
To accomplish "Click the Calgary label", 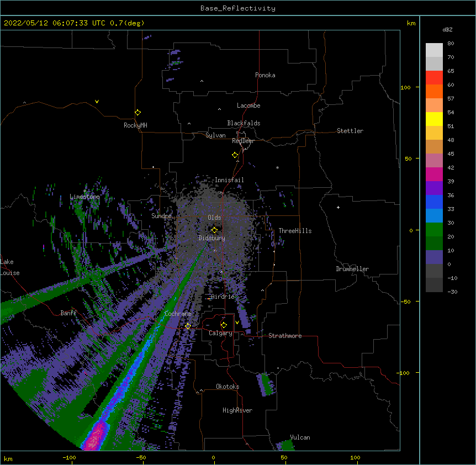I will coord(220,333).
